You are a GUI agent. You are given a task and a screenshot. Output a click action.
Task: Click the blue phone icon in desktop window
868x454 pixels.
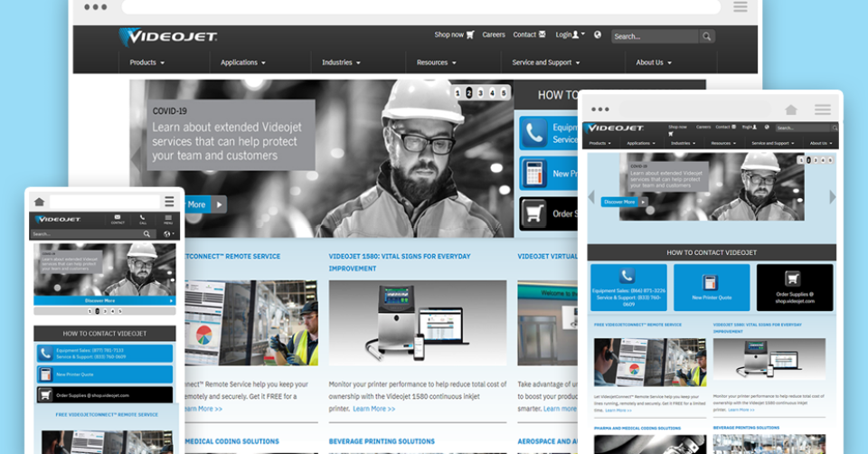coord(533,134)
